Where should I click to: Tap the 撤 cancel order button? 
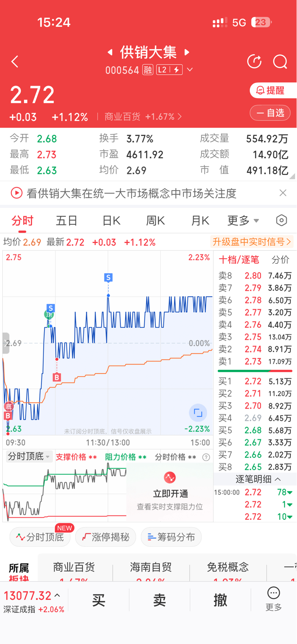(221, 600)
